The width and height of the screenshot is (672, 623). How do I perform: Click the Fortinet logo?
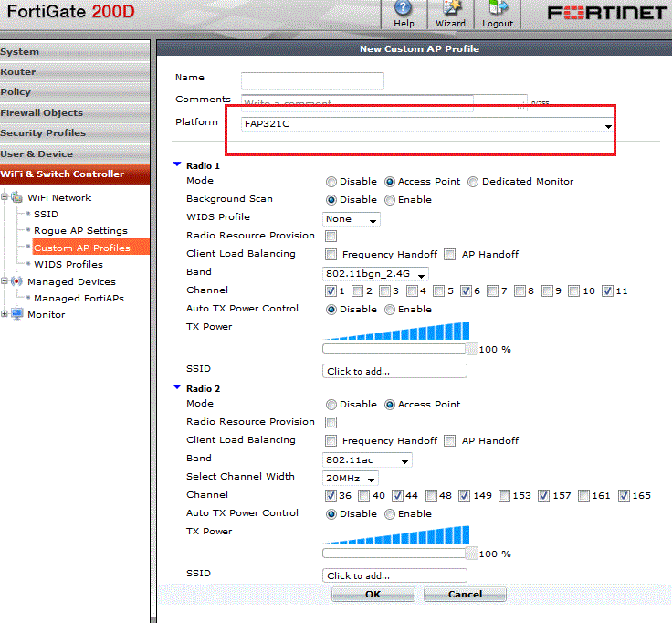coord(607,13)
